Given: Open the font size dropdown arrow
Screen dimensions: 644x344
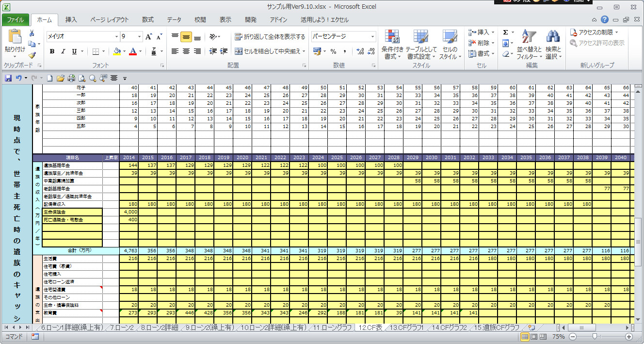Looking at the screenshot, I should point(140,36).
